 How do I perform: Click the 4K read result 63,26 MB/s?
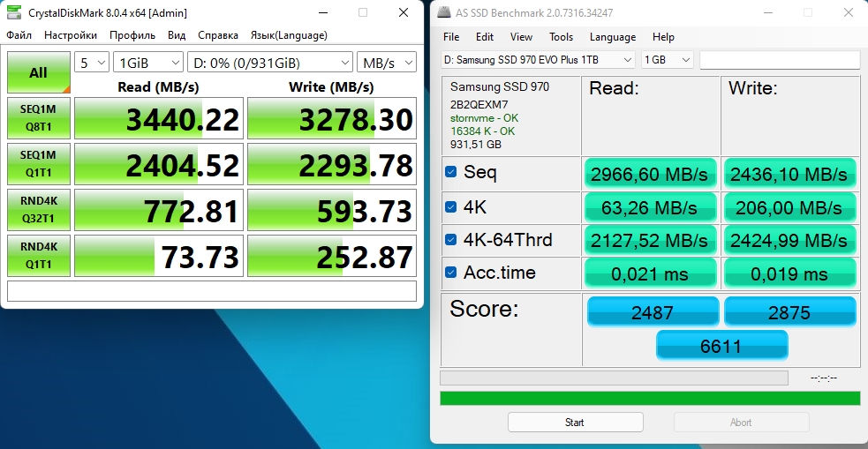pos(650,208)
